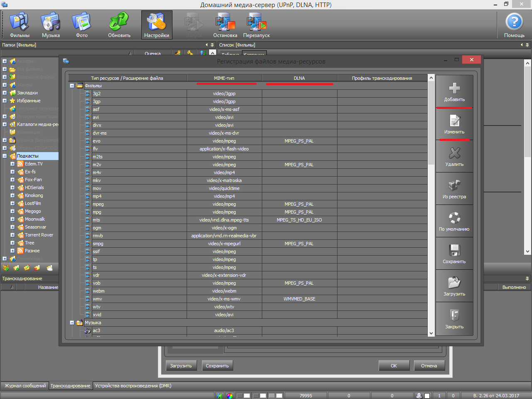The height and width of the screenshot is (399, 532).
Task: Click the Изменить (Edit) icon
Action: coord(454,121)
